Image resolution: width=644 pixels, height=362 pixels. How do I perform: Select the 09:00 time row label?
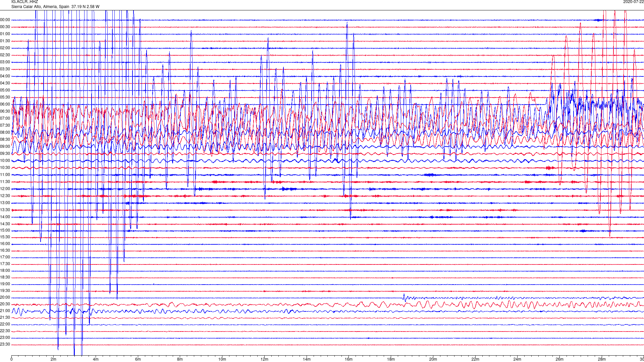pyautogui.click(x=5, y=147)
